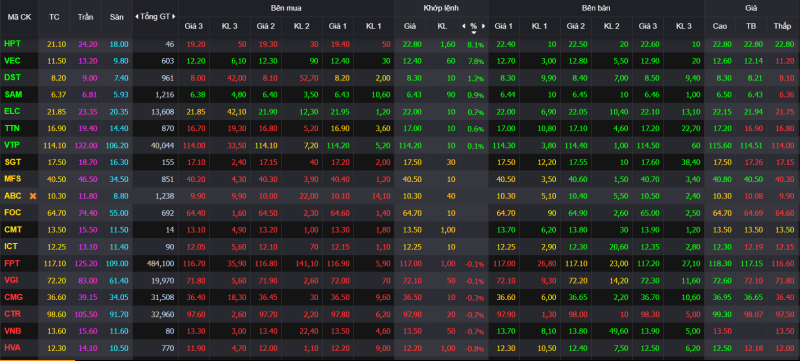Screen dimensions: 800x361
Task: Open the SAM stock symbol
Action: 12,95
